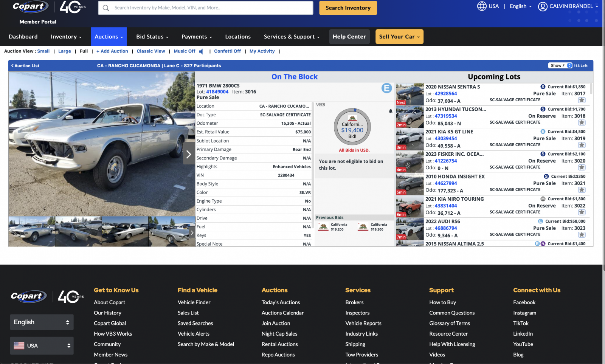The height and width of the screenshot is (364, 605).
Task: Expand the Sell Your Car dropdown
Action: pos(399,37)
